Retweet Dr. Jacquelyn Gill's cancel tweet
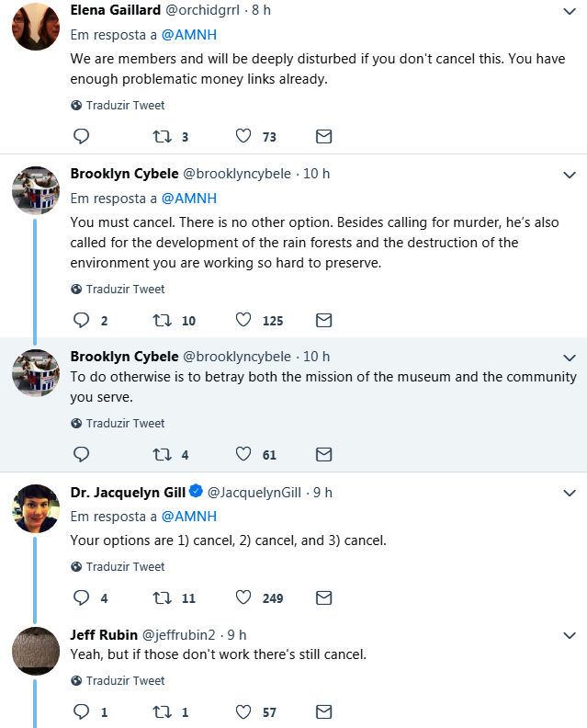Image resolution: width=587 pixels, height=728 pixels. 162,597
